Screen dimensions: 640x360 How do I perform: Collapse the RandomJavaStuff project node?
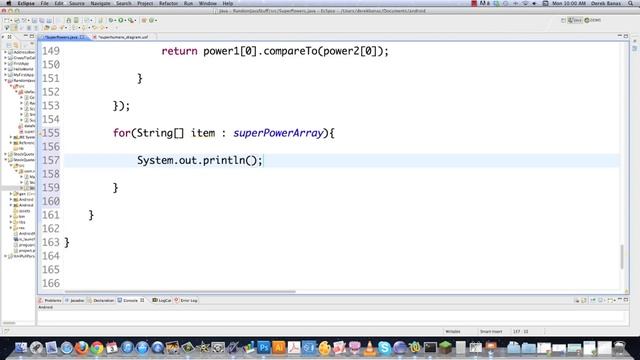coord(5,81)
